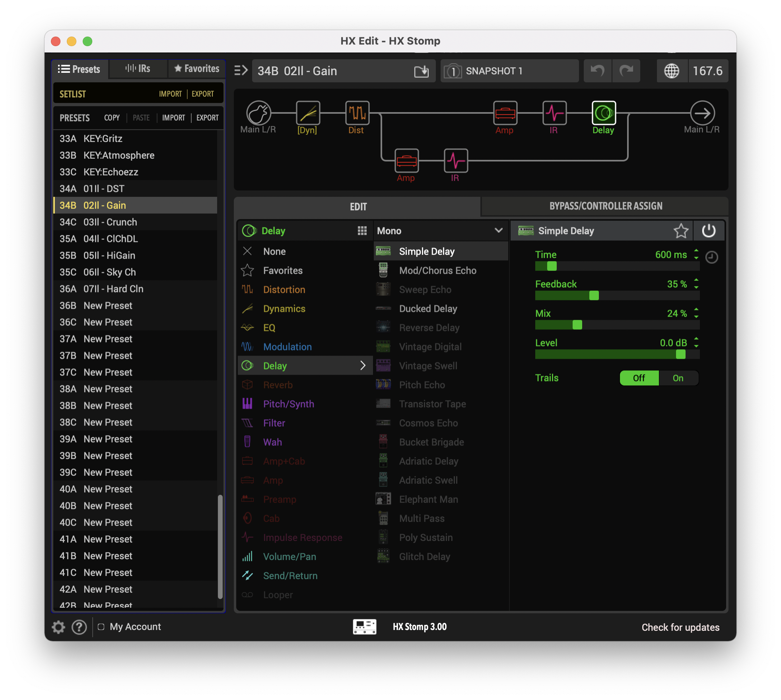
Task: Open the globe network icon
Action: point(672,71)
